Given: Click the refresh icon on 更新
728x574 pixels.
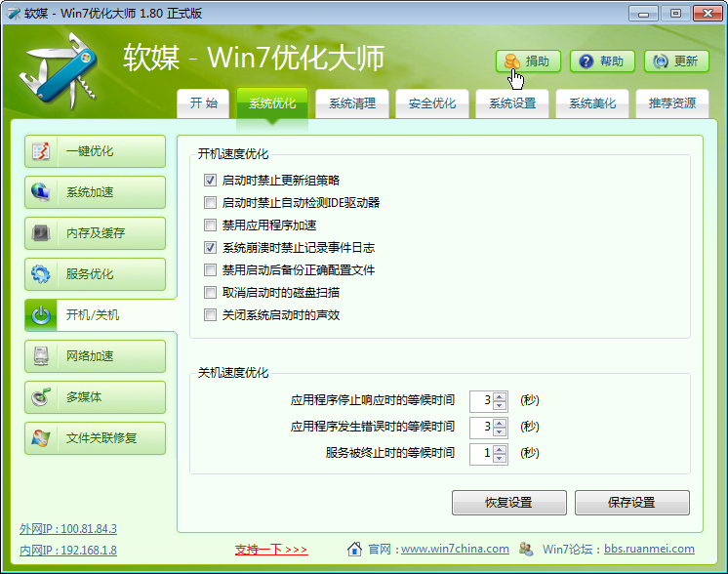Looking at the screenshot, I should (661, 61).
